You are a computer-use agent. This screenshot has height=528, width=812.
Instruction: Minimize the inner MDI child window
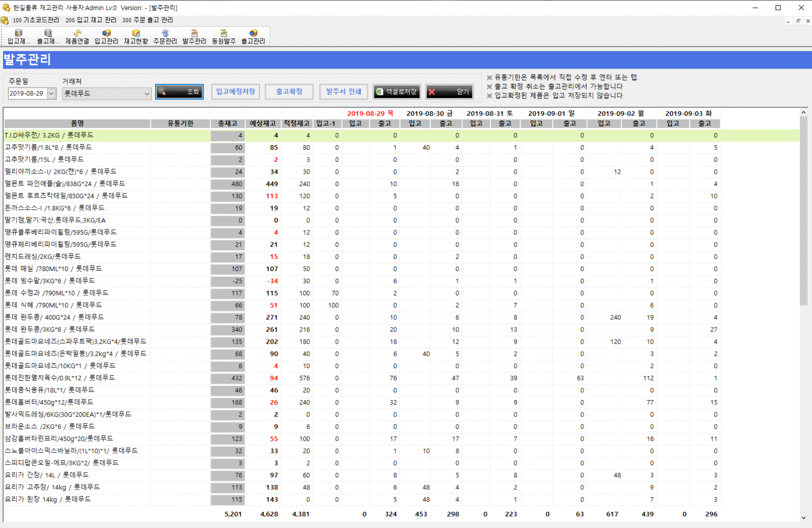[788, 21]
